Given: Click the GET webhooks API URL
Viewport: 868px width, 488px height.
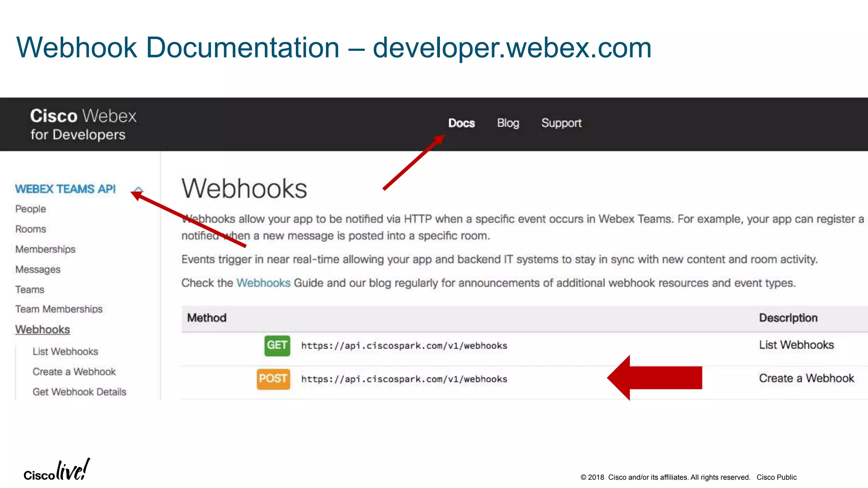Looking at the screenshot, I should tap(404, 346).
